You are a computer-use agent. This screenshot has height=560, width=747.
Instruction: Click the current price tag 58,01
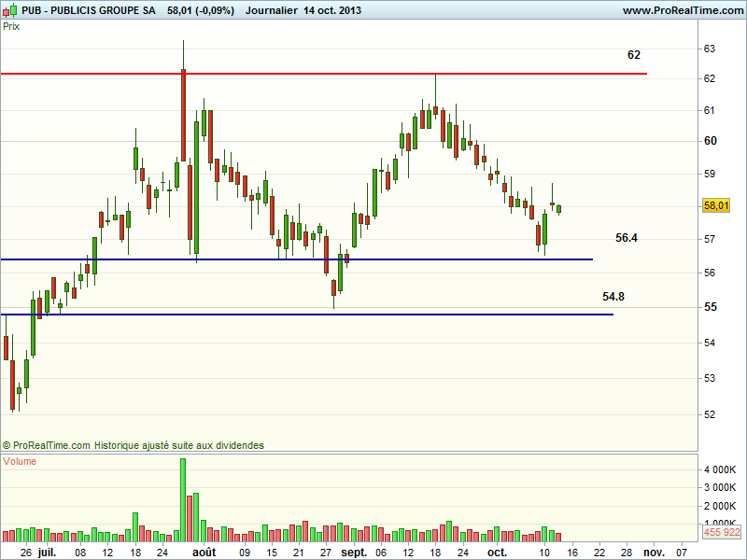pos(716,205)
